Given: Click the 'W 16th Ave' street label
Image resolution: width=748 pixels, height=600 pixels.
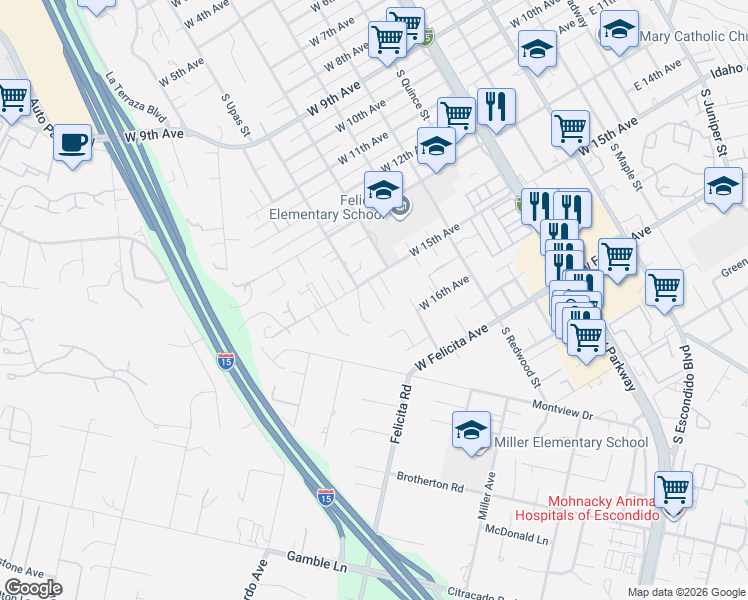Looking at the screenshot, I should coord(444,293).
